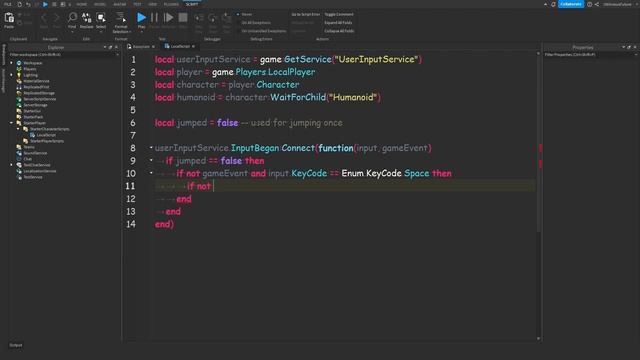
Task: Select On Unhandled Exceptions option
Action: click(262, 31)
